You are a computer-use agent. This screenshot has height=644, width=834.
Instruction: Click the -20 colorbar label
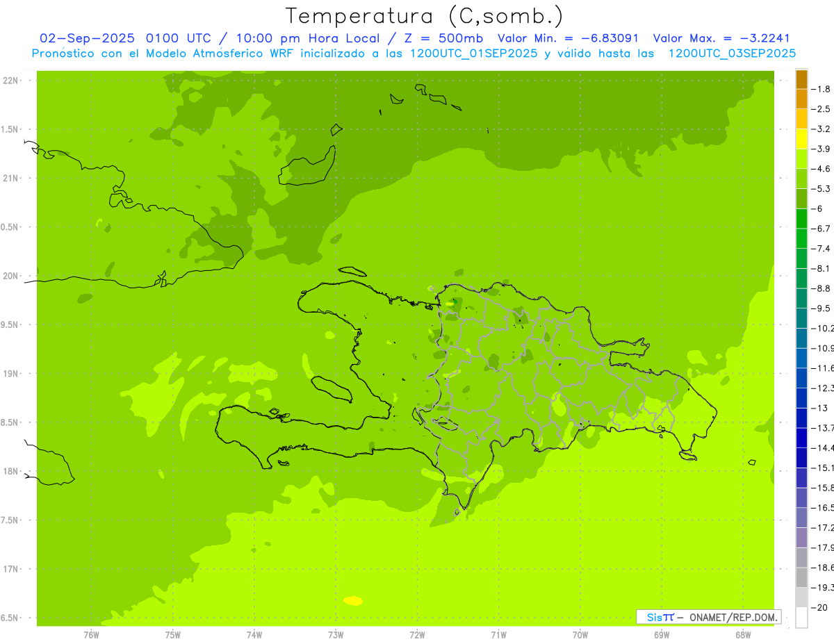pos(821,608)
